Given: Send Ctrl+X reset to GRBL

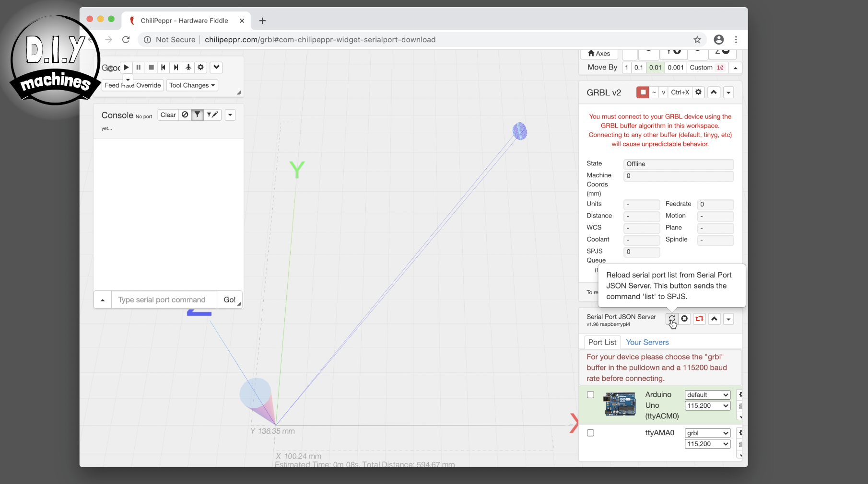Looking at the screenshot, I should tap(680, 92).
